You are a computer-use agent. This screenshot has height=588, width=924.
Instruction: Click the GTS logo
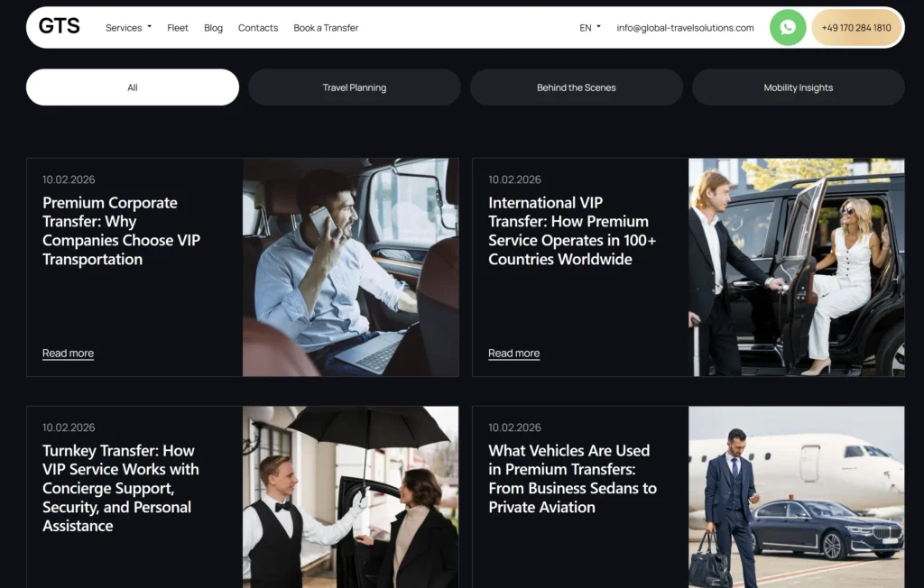click(x=60, y=27)
